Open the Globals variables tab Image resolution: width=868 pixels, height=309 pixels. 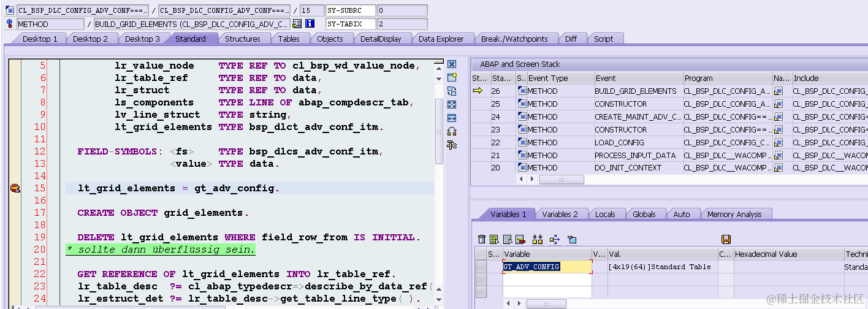[644, 214]
